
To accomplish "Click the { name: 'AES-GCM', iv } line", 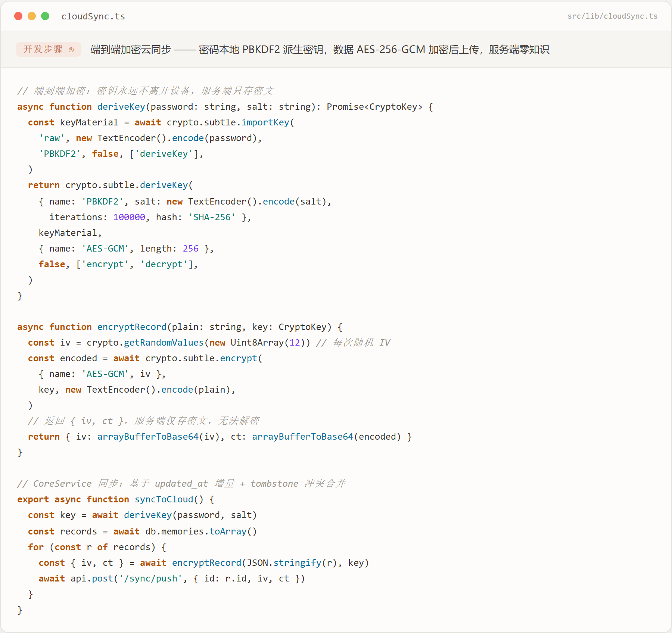I will (x=102, y=374).
